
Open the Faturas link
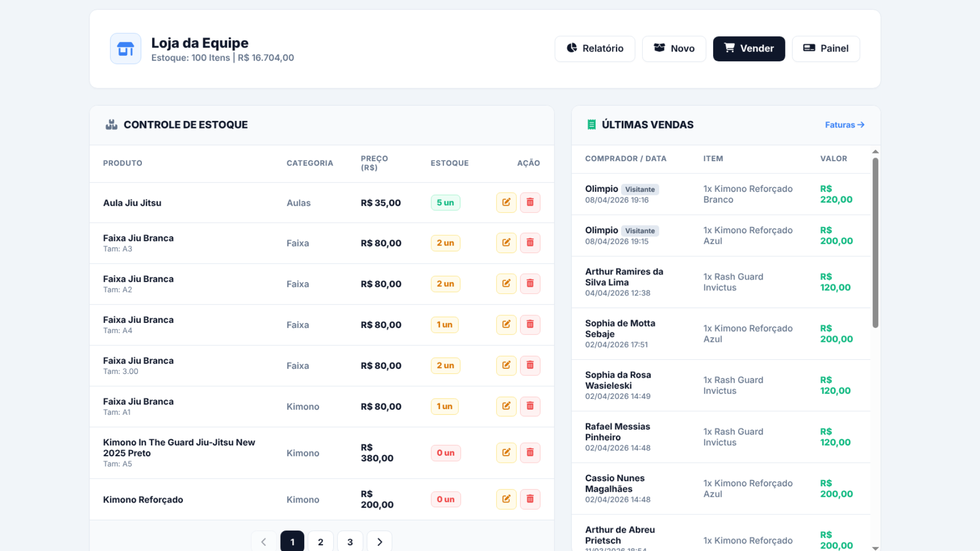point(845,125)
